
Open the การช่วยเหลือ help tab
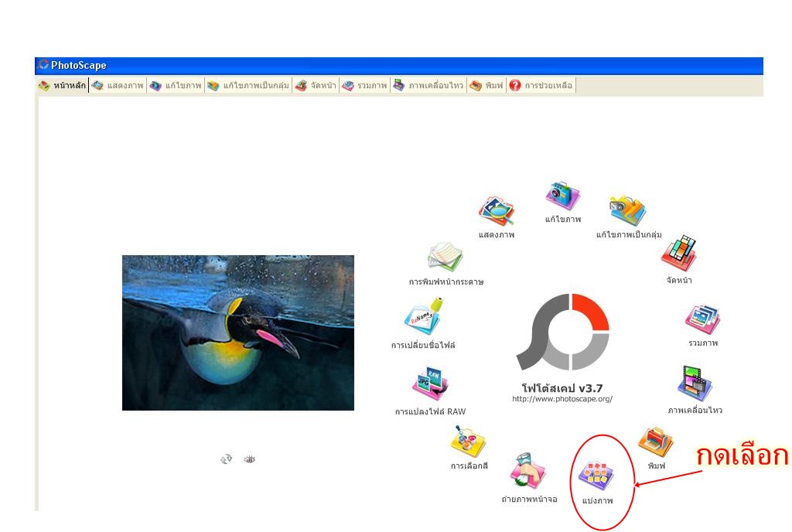(541, 85)
